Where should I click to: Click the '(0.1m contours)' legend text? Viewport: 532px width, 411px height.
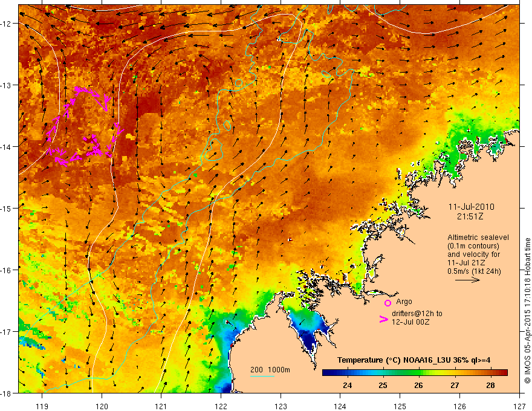tap(473, 246)
